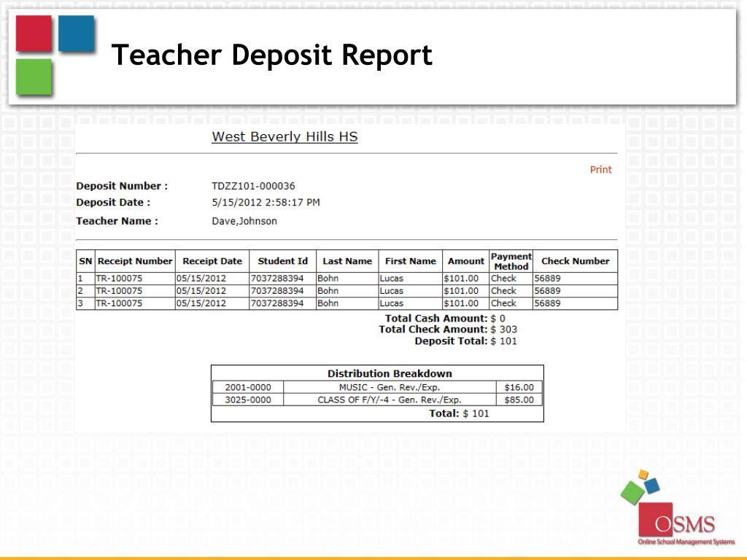747x560 pixels.
Task: Select deposit number TDZZ101-000036
Action: coord(253,186)
